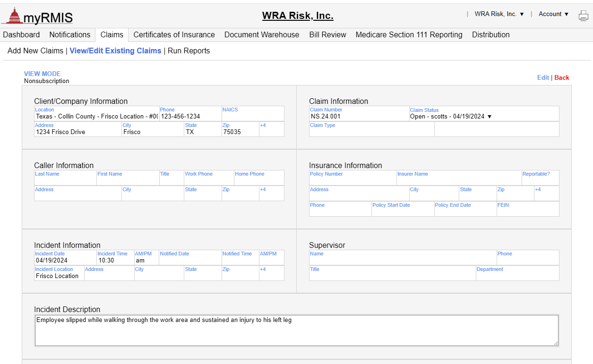Open the WRA Risk, Inc. dropdown
Viewport: 593px width, 364px height.
coord(499,14)
